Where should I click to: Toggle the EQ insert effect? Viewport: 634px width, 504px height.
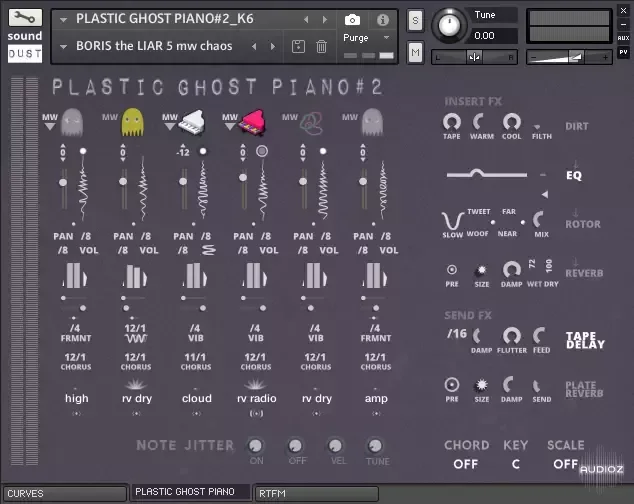574,176
